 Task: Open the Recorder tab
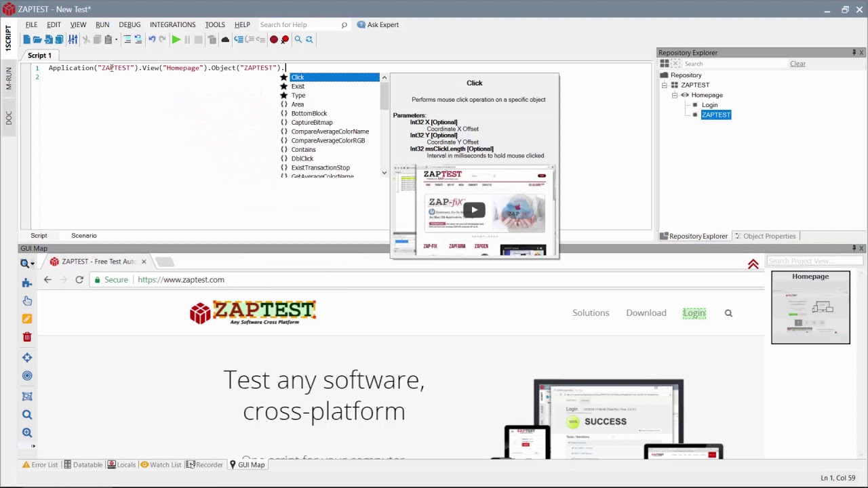click(x=205, y=464)
